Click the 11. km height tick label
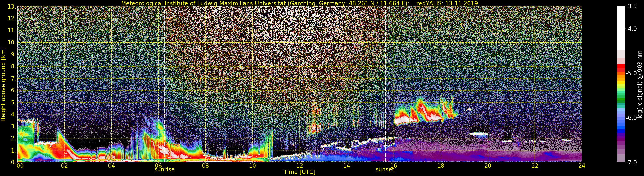This screenshot has height=176, width=644. point(12,31)
